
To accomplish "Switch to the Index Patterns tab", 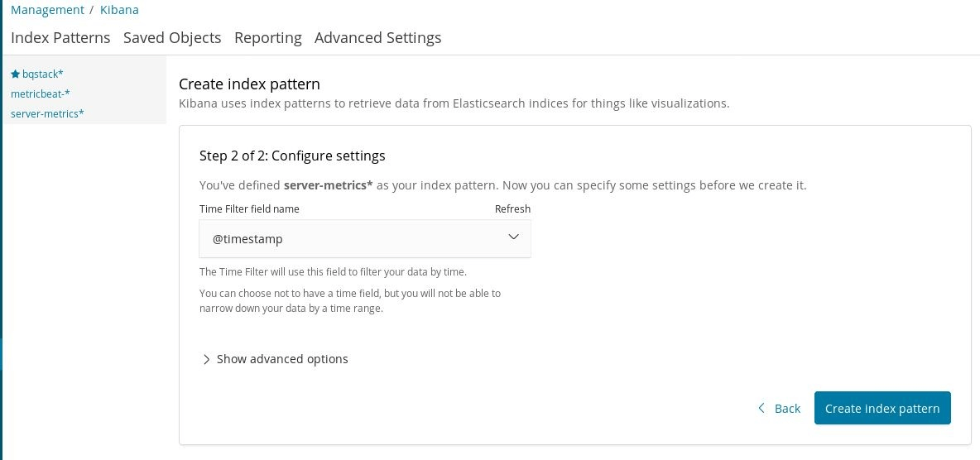I will coord(60,37).
